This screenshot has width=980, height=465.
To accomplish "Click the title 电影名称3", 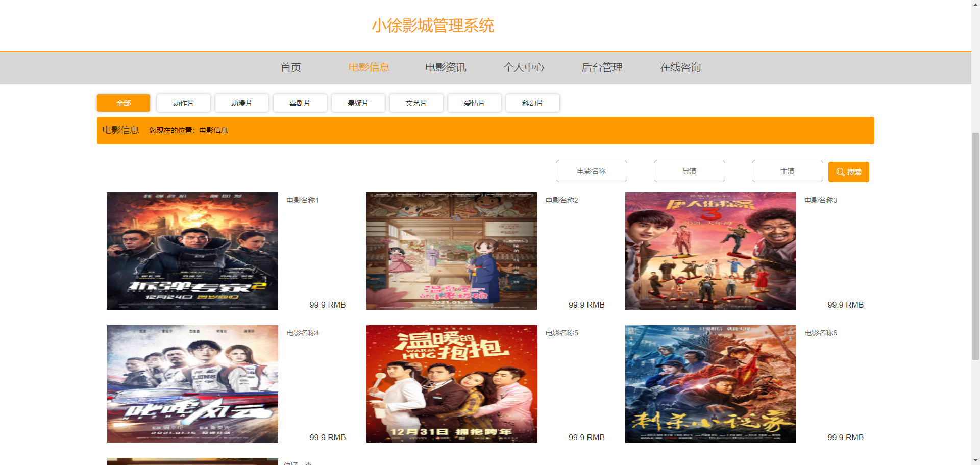I will coord(821,200).
